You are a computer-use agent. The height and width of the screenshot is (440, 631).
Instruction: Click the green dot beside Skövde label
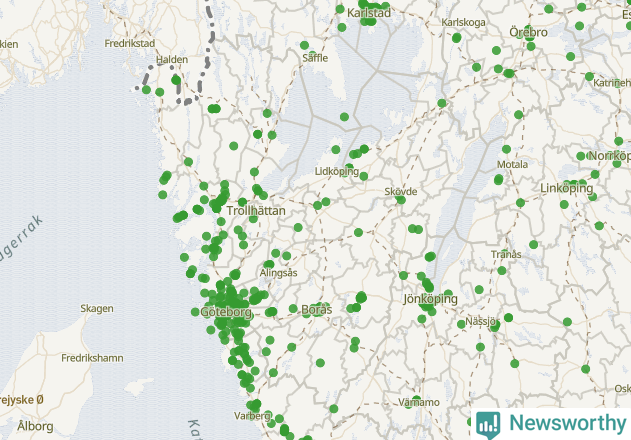(400, 200)
